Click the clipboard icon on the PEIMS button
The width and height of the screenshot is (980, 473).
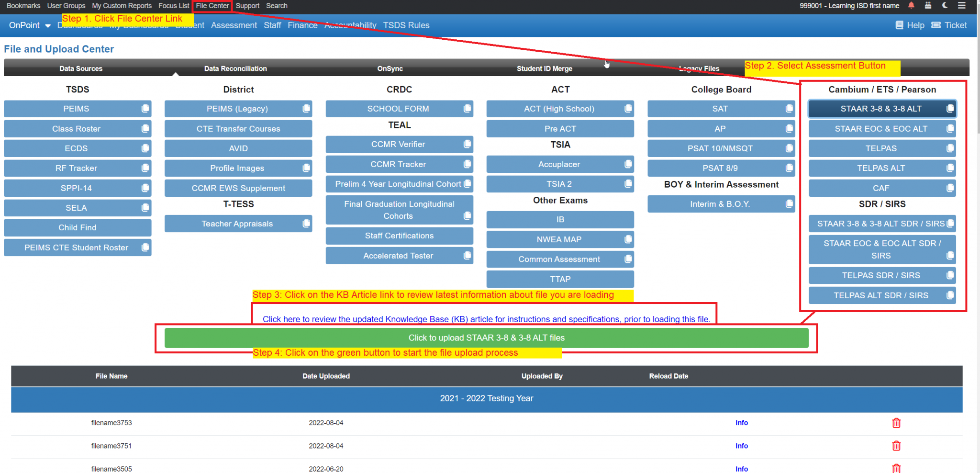click(x=145, y=109)
